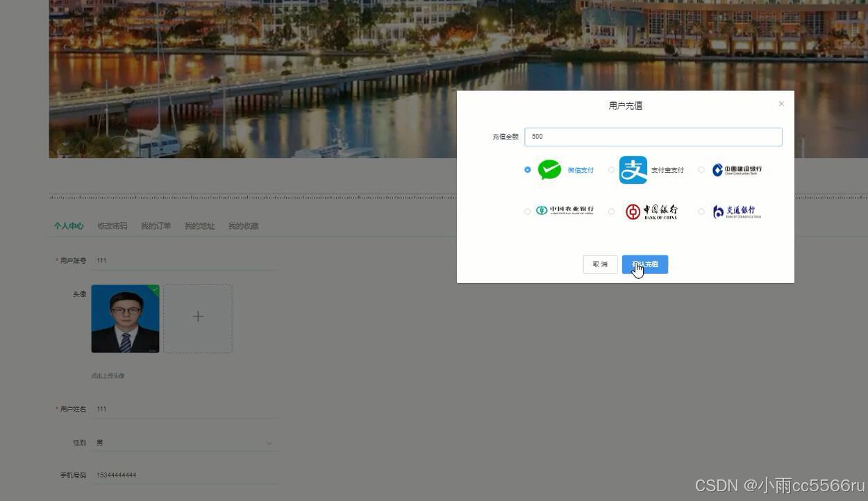The image size is (868, 501).
Task: Click the uploaded avatar photo thumbnail
Action: (124, 319)
